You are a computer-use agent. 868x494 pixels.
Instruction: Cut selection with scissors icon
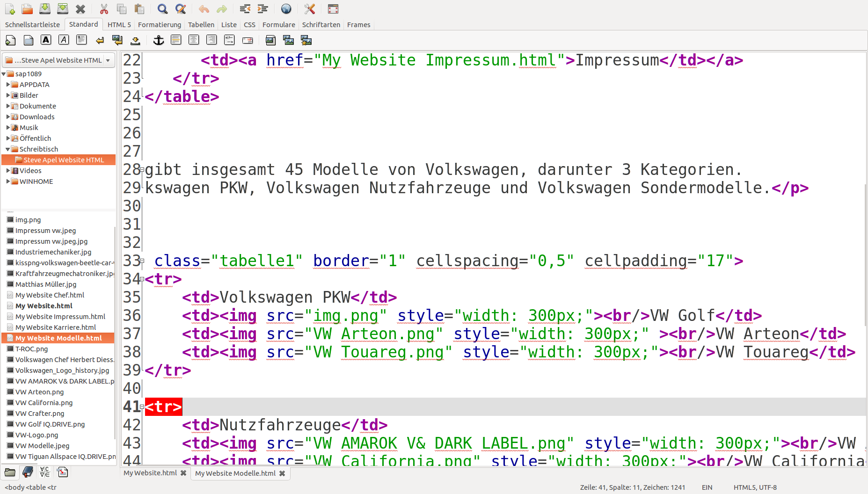pyautogui.click(x=104, y=9)
